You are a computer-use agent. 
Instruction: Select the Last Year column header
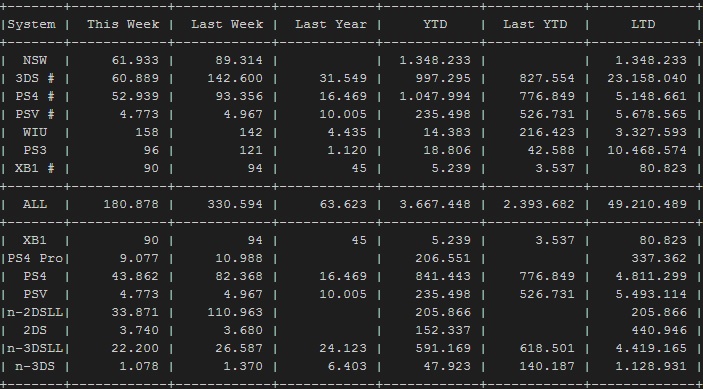[x=331, y=24]
